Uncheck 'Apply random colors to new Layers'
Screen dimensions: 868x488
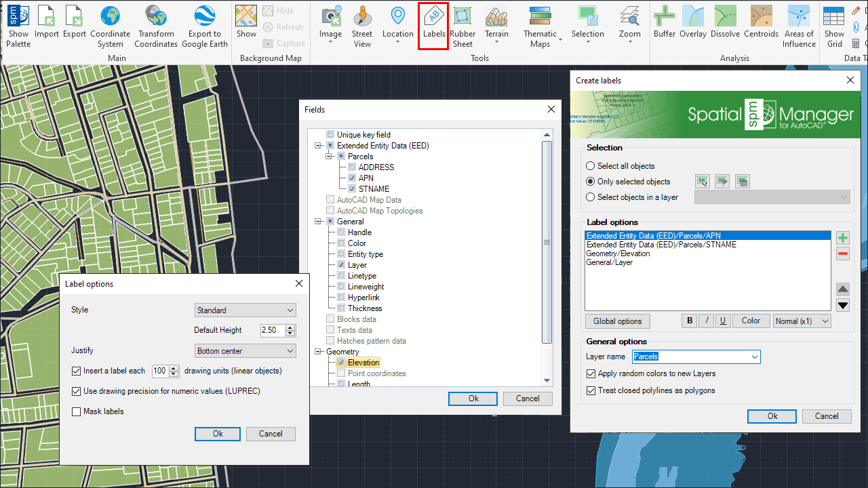(593, 373)
